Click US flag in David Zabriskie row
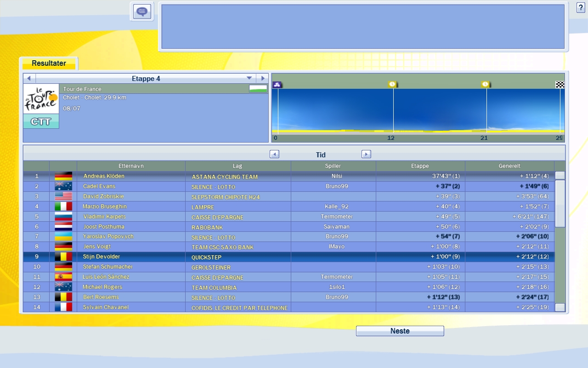The height and width of the screenshot is (368, 588). (63, 196)
